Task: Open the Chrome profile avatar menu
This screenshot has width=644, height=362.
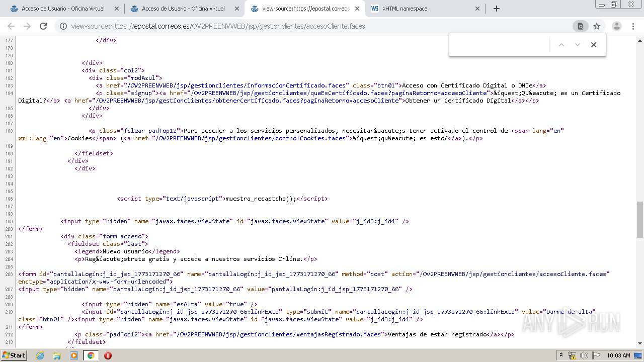Action: [617, 26]
